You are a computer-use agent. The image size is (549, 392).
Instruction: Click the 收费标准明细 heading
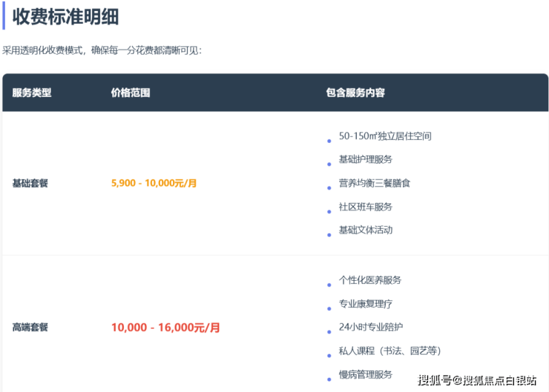pyautogui.click(x=65, y=16)
